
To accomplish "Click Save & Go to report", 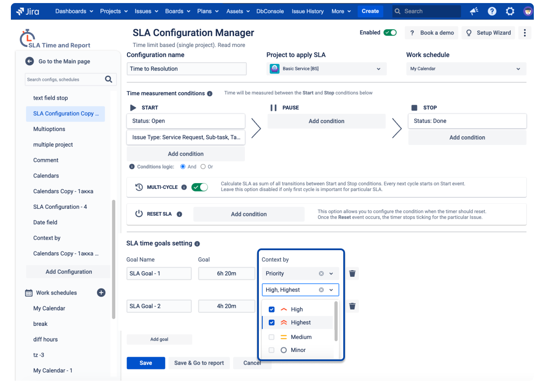I will [199, 363].
